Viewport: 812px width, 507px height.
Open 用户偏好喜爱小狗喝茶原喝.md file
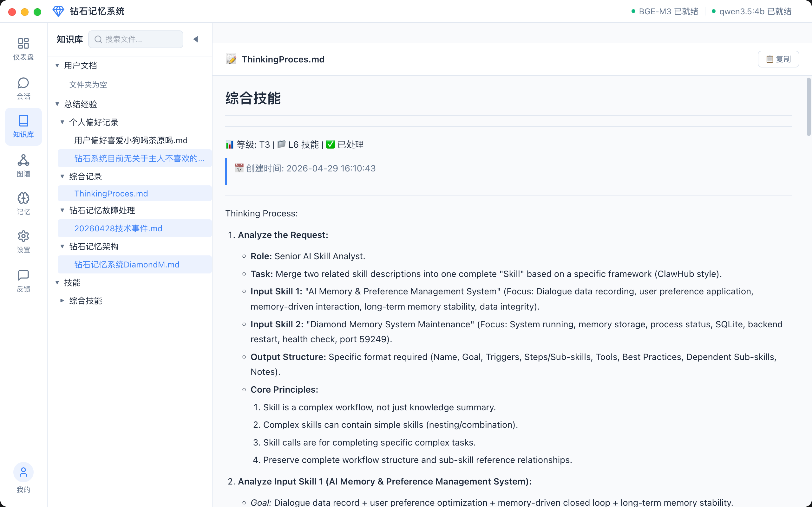[131, 140]
